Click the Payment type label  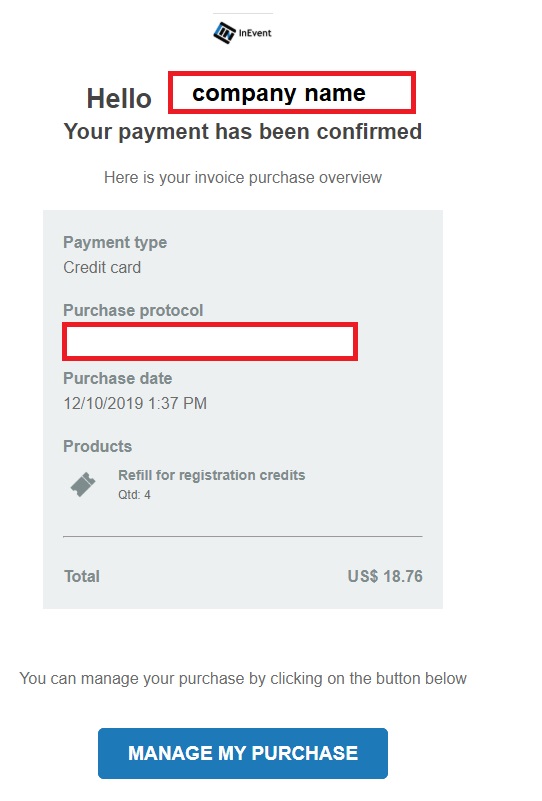[x=115, y=242]
